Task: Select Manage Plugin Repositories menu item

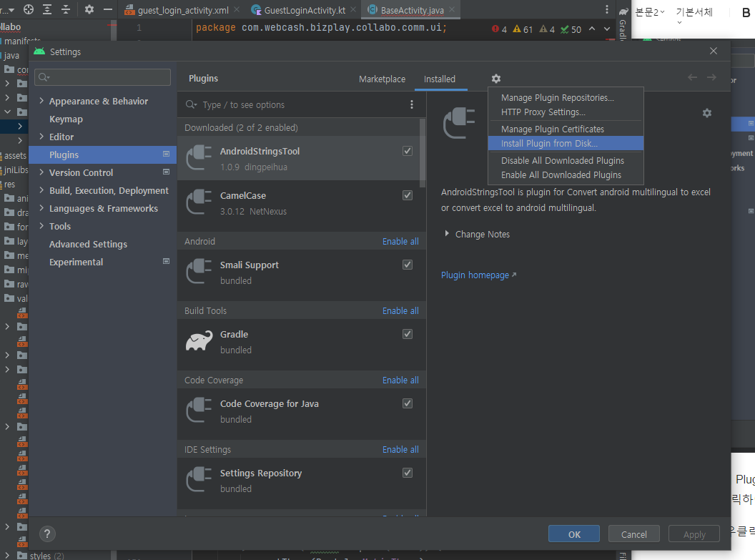Action: [566, 98]
